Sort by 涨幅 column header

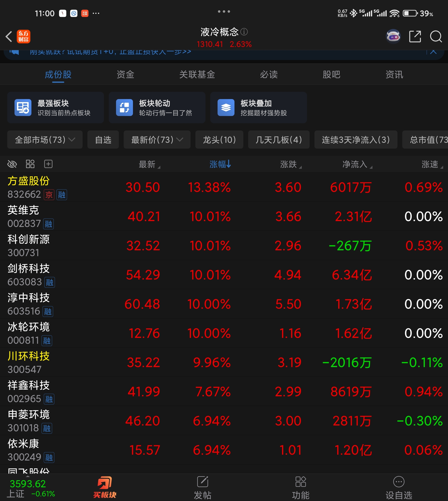220,164
